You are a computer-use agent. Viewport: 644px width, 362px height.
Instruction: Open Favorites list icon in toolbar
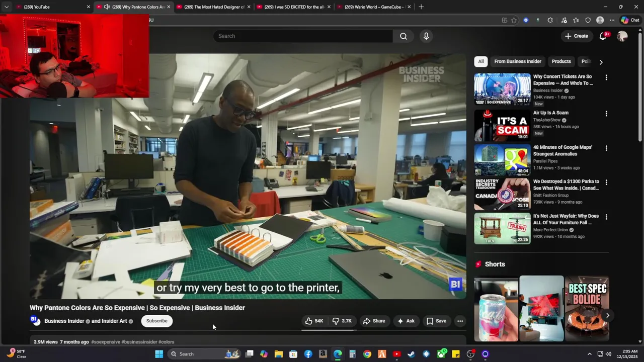576,20
